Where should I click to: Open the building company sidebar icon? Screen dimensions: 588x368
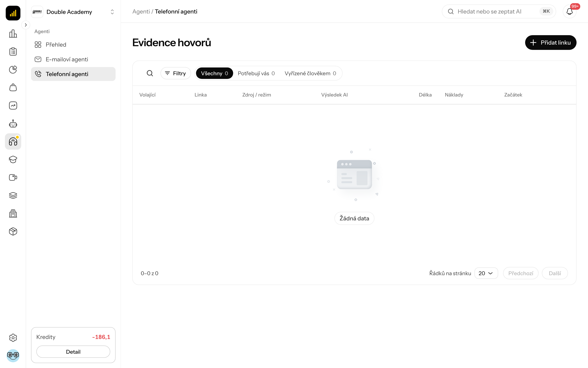[x=13, y=213]
